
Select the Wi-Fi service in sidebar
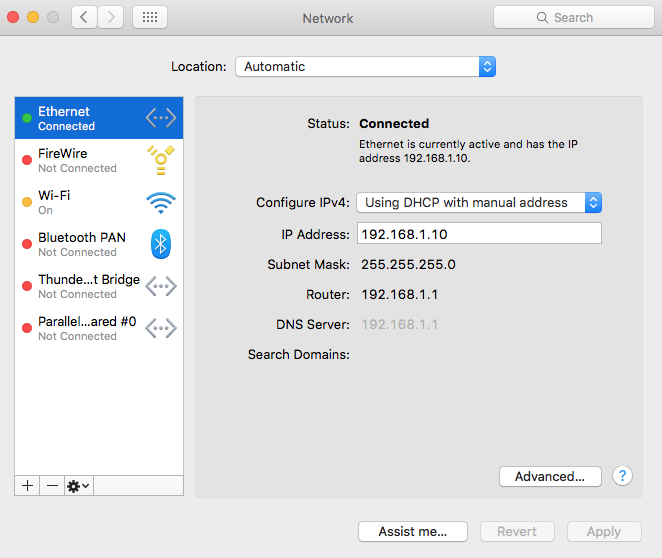99,202
